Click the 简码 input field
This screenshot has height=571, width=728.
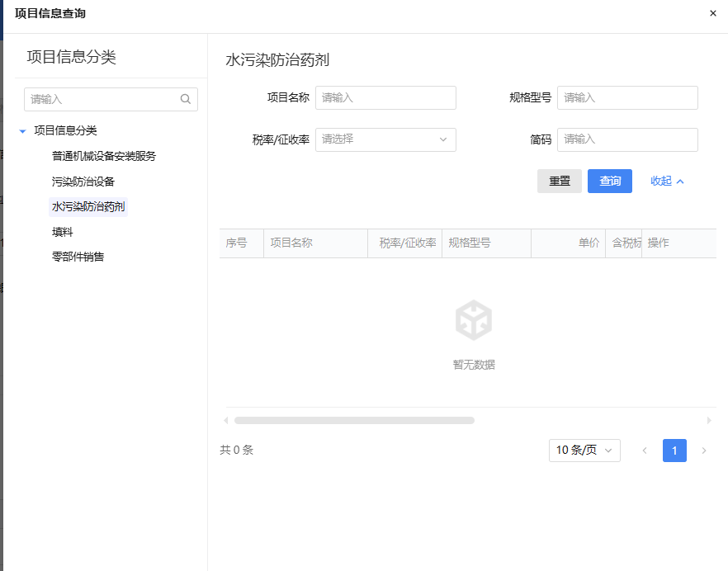627,139
